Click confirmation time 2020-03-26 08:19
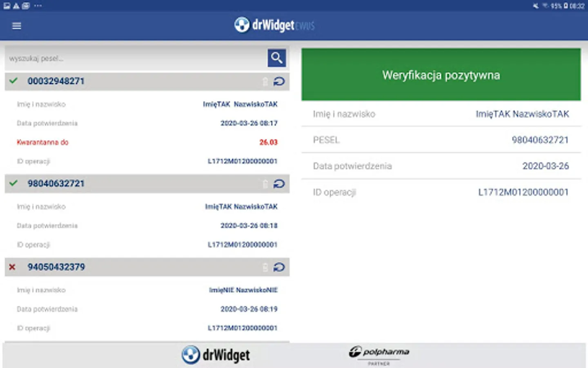588x368 pixels. point(249,309)
